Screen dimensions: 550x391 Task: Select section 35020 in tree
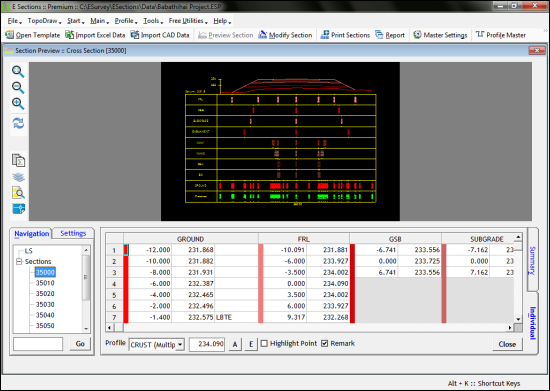pyautogui.click(x=45, y=294)
